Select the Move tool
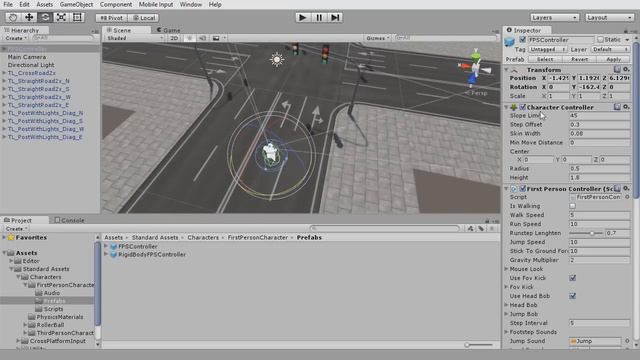 pos(29,18)
